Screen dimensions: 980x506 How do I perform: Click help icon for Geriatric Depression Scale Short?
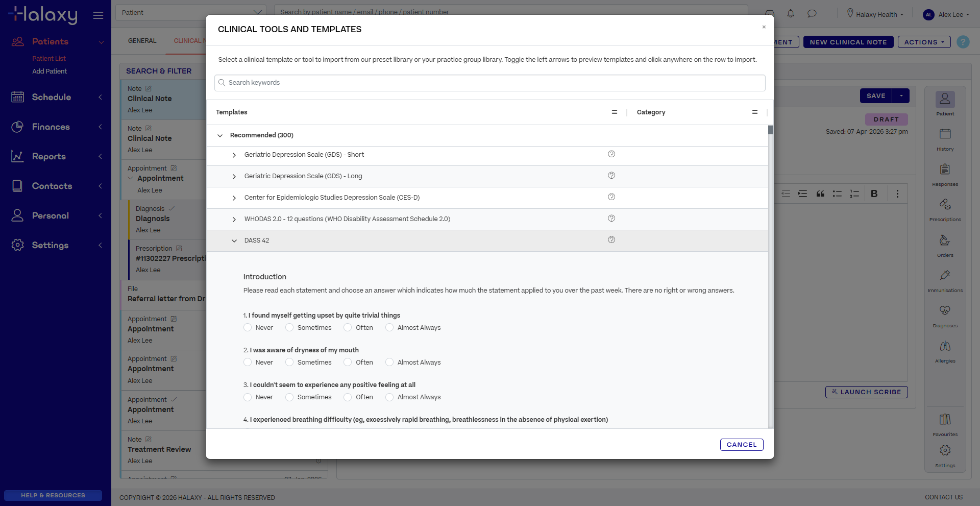(x=611, y=154)
